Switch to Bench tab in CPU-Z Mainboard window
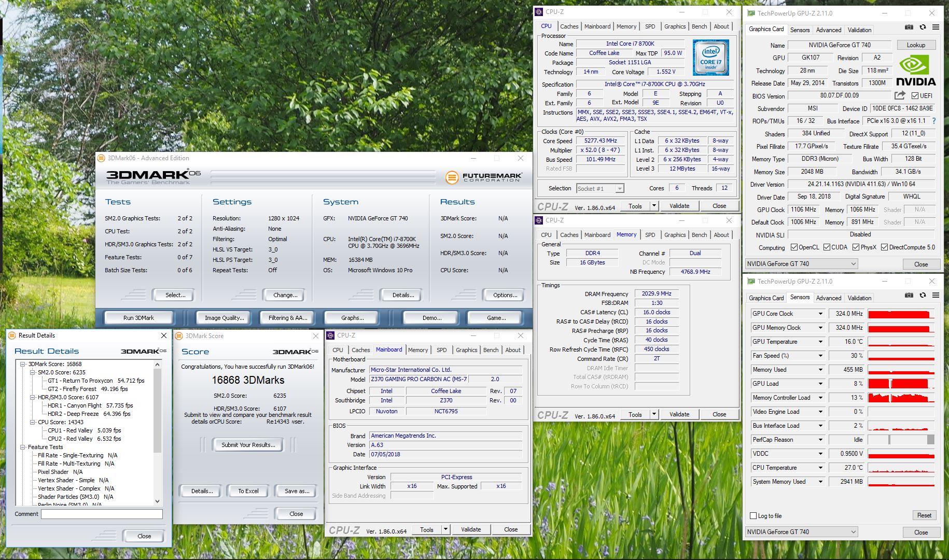This screenshot has width=949, height=560. coord(491,350)
